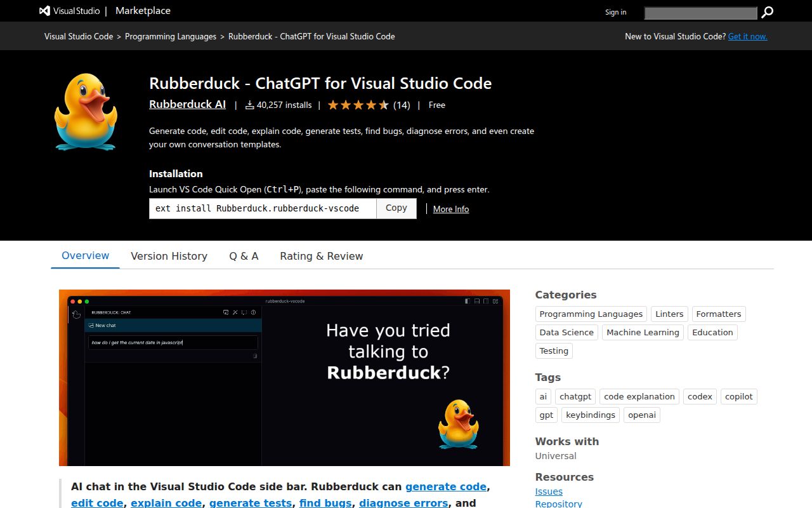Click the Tags heading
The image size is (812, 508).
[x=548, y=377]
